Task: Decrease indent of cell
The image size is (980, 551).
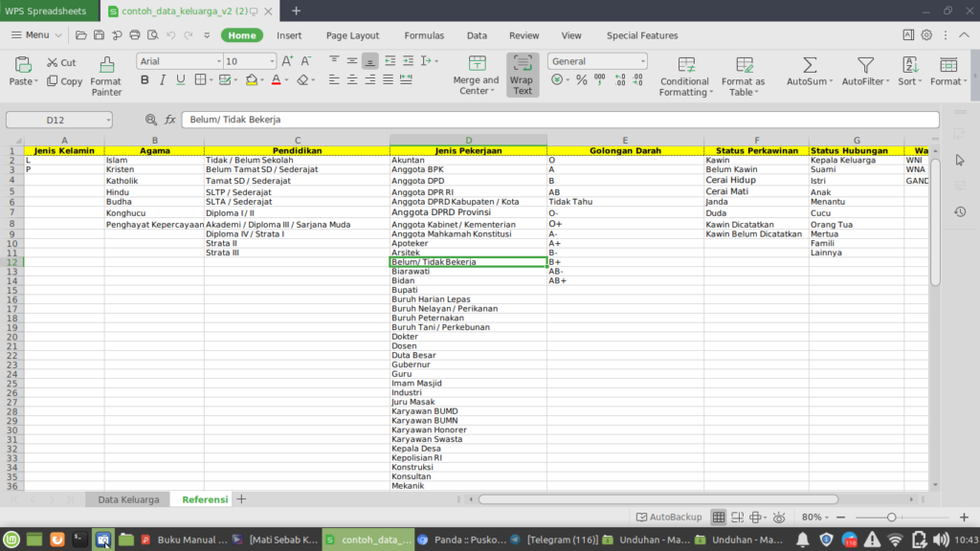Action: pos(390,60)
